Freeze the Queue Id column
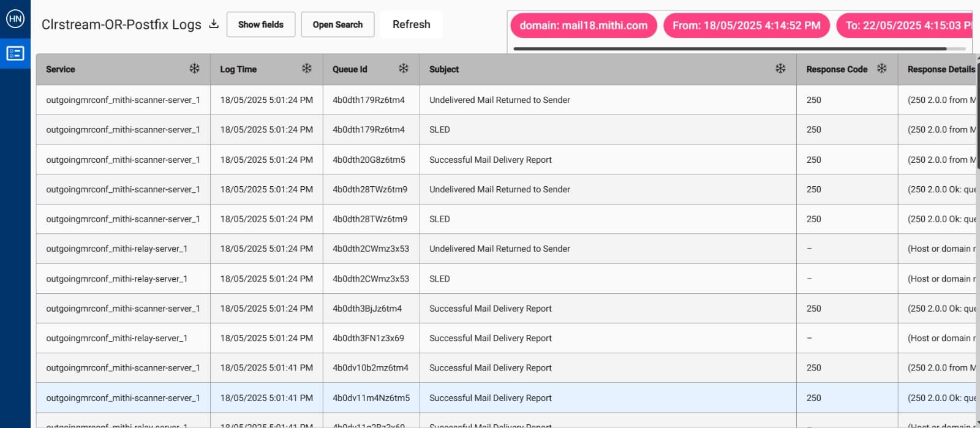This screenshot has height=428, width=980. click(x=403, y=69)
